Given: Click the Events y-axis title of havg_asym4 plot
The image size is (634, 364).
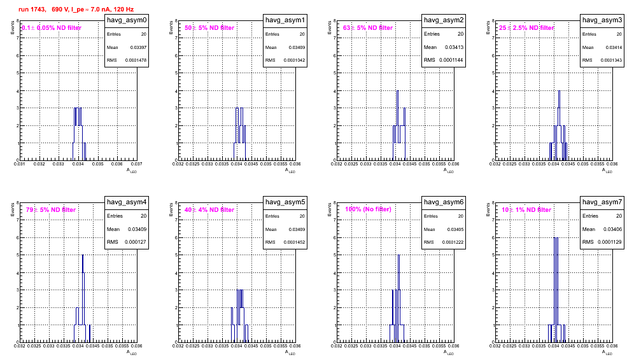Looking at the screenshot, I should 13,209.
